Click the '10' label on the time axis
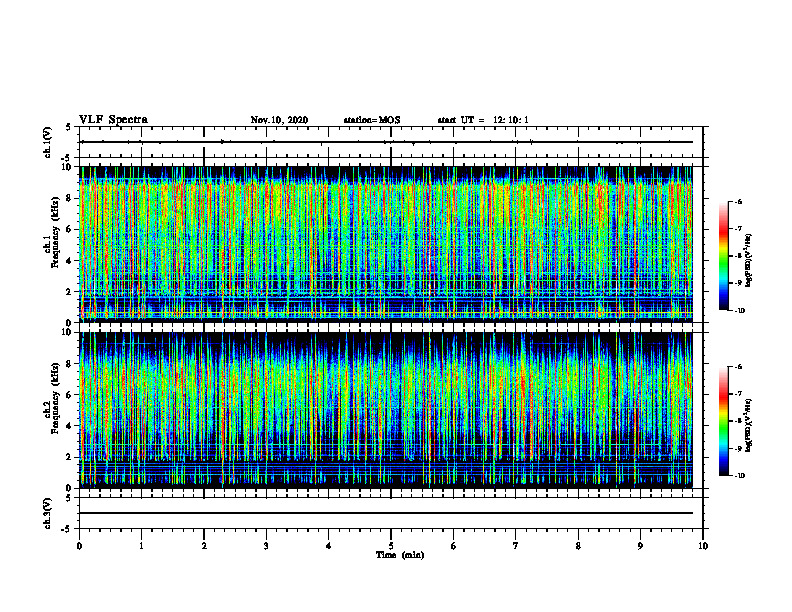 [703, 546]
